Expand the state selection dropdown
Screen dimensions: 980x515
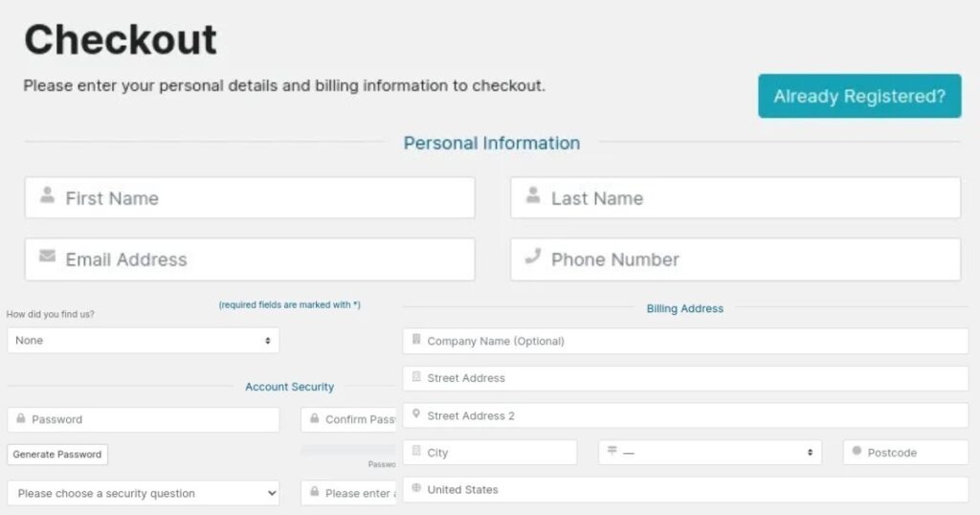click(709, 453)
